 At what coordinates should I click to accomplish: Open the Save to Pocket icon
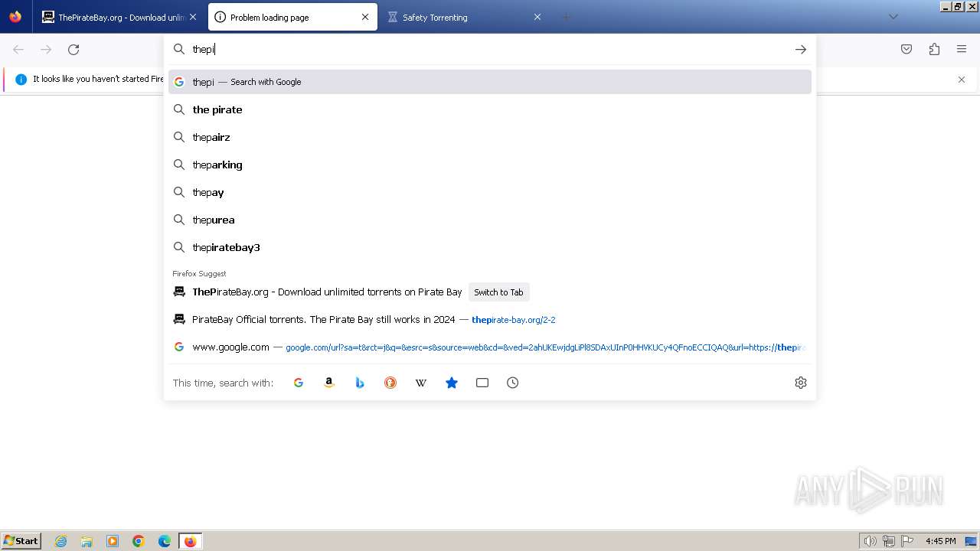coord(906,50)
